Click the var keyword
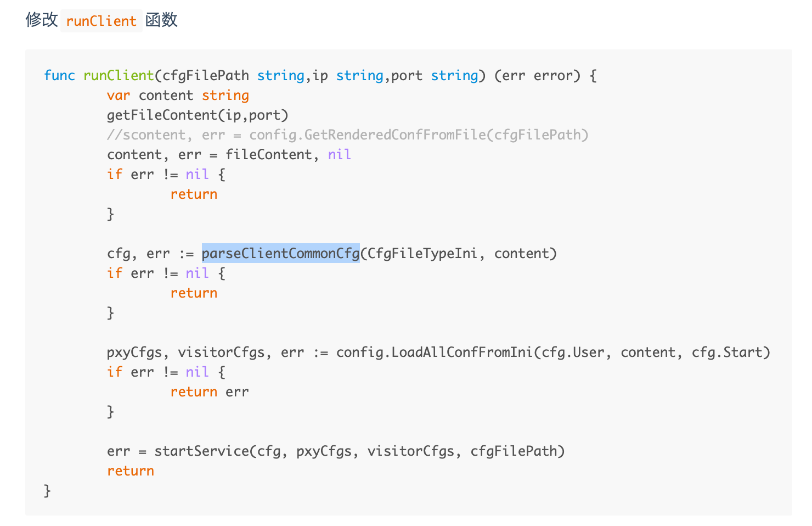The image size is (812, 526). point(119,95)
